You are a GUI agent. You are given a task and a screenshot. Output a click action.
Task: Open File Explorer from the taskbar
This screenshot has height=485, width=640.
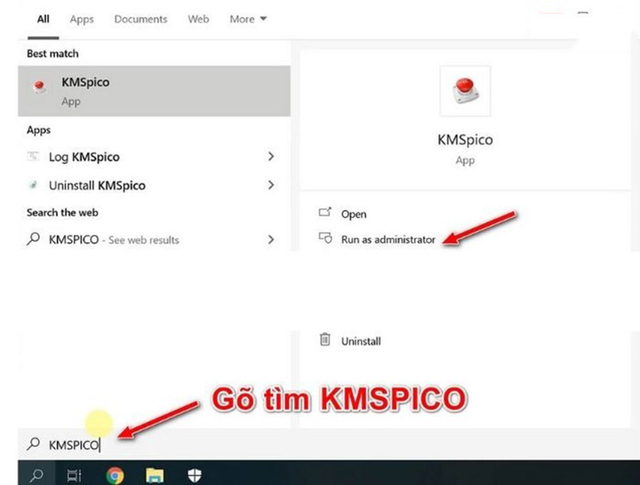click(155, 475)
